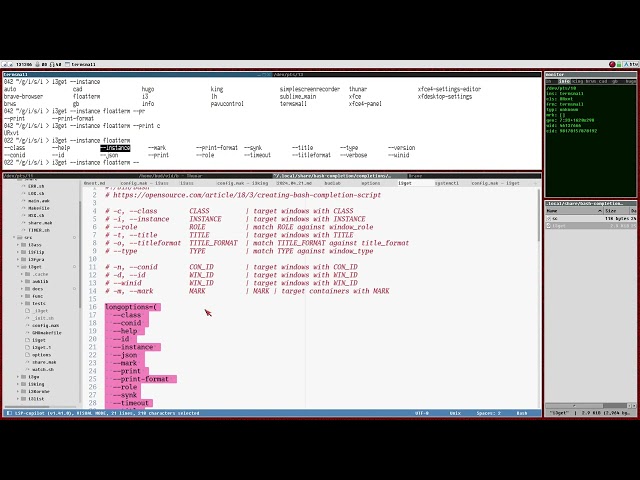
Task: Expand the i3fyra folder arrow
Action: point(18,259)
